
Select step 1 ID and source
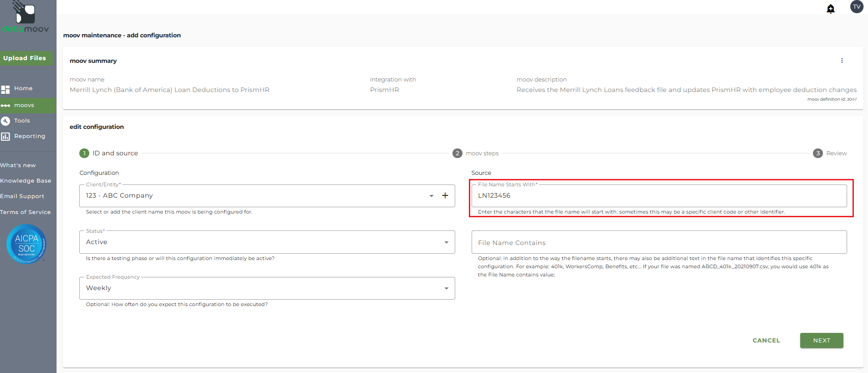[x=109, y=153]
